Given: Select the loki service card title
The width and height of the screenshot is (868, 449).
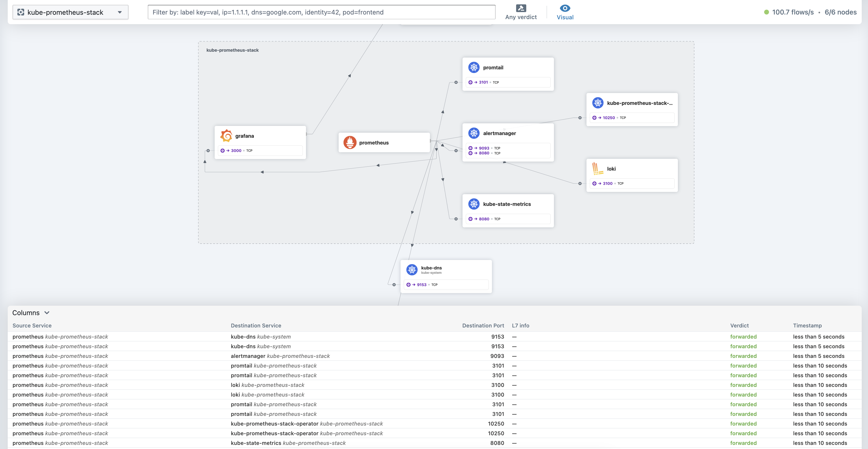Looking at the screenshot, I should (x=611, y=168).
